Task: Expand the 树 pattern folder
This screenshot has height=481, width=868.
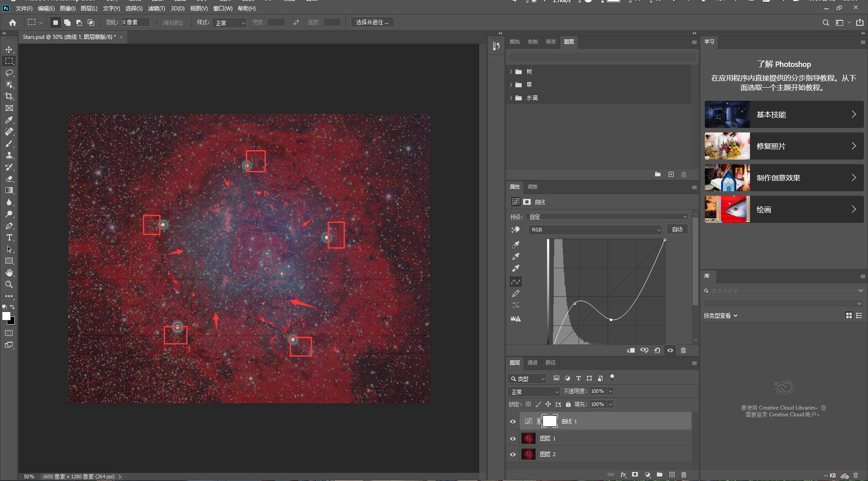Action: [x=511, y=72]
